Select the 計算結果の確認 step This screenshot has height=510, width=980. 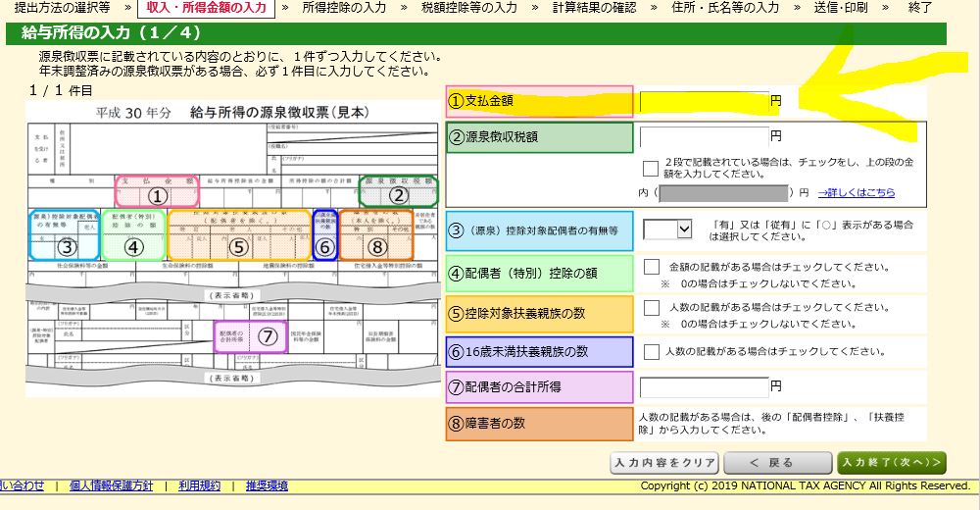point(595,8)
